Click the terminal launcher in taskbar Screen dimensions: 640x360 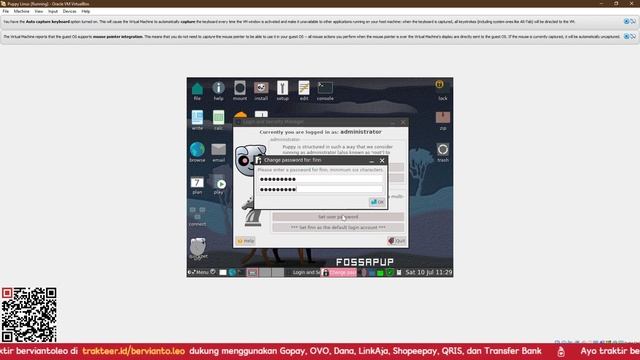click(241, 272)
